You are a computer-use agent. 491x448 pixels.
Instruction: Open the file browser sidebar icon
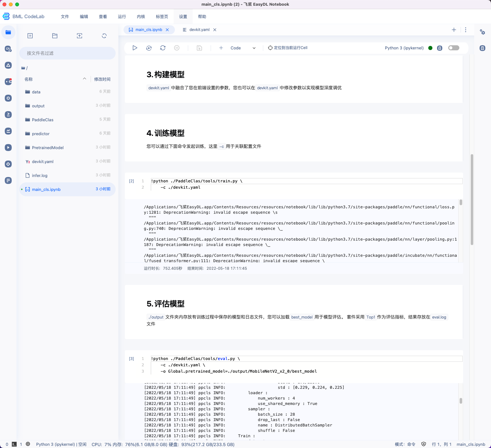click(8, 32)
